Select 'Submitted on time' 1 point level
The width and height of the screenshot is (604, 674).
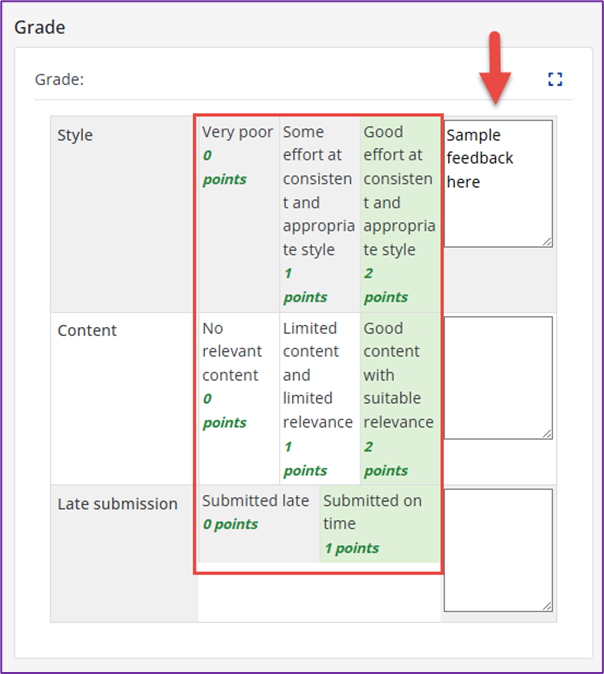click(379, 523)
